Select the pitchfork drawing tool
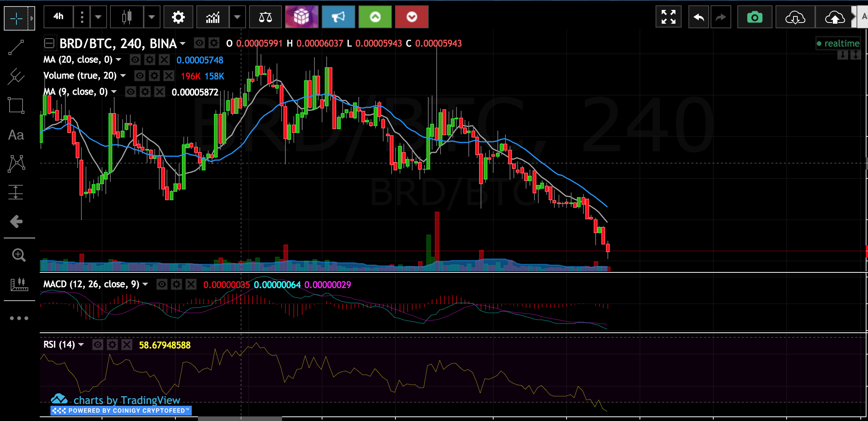This screenshot has width=868, height=421. click(16, 76)
